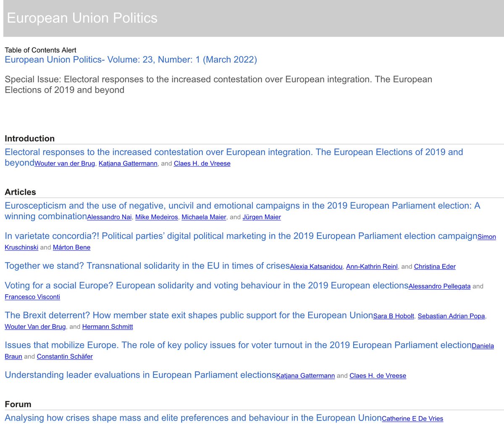Open author link Francesco Visconti
Image resolution: width=504 pixels, height=443 pixels.
coord(32,297)
